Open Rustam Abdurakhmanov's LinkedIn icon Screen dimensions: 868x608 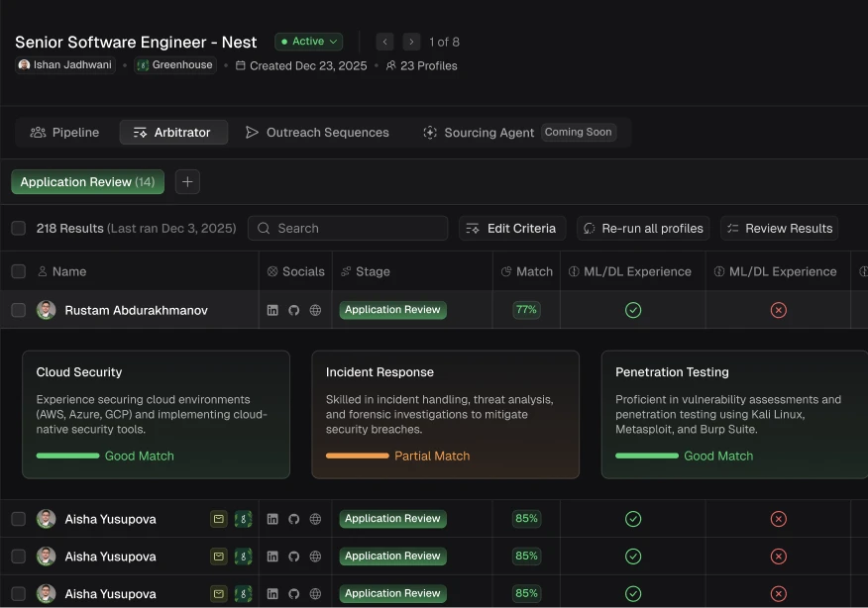click(272, 310)
